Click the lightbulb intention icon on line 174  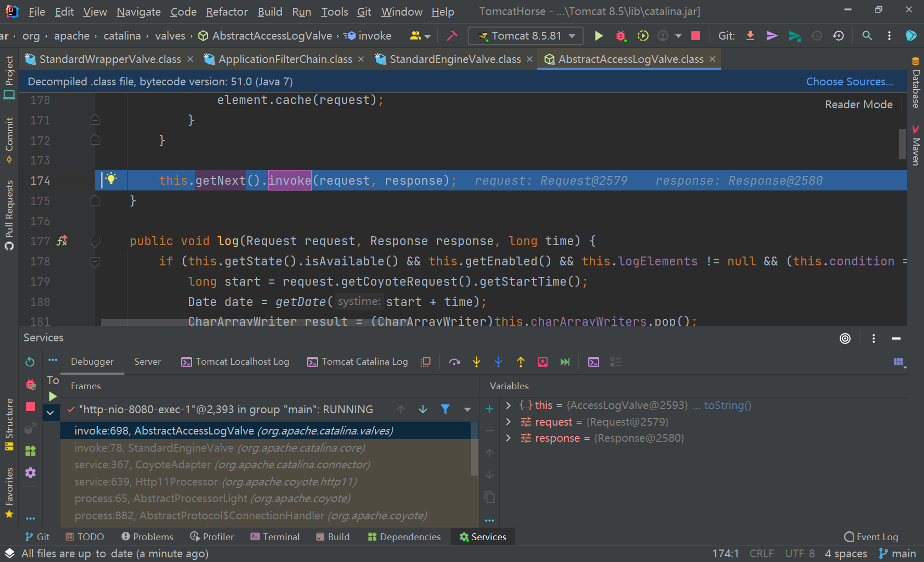click(111, 180)
